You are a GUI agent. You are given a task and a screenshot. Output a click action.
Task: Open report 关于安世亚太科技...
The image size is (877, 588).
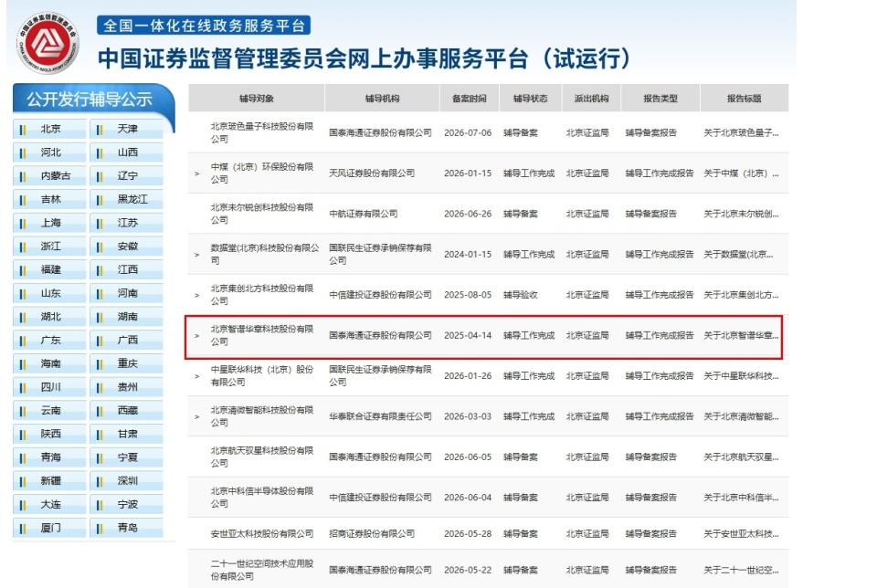pyautogui.click(x=741, y=534)
